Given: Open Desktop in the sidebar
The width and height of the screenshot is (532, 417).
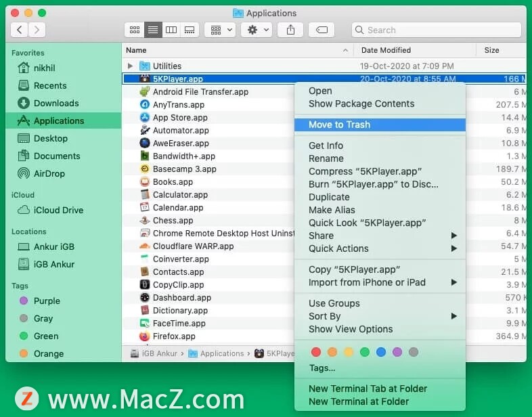Looking at the screenshot, I should point(63,138).
